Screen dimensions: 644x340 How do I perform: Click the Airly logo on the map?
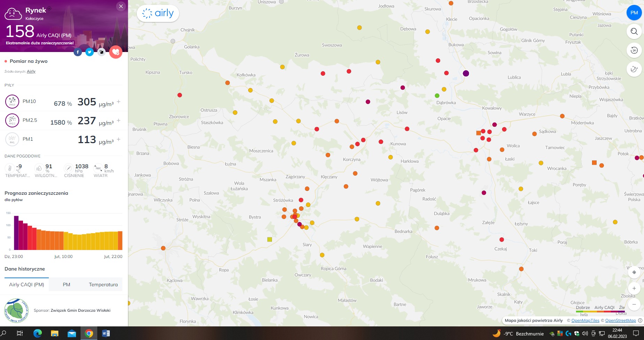tap(158, 13)
